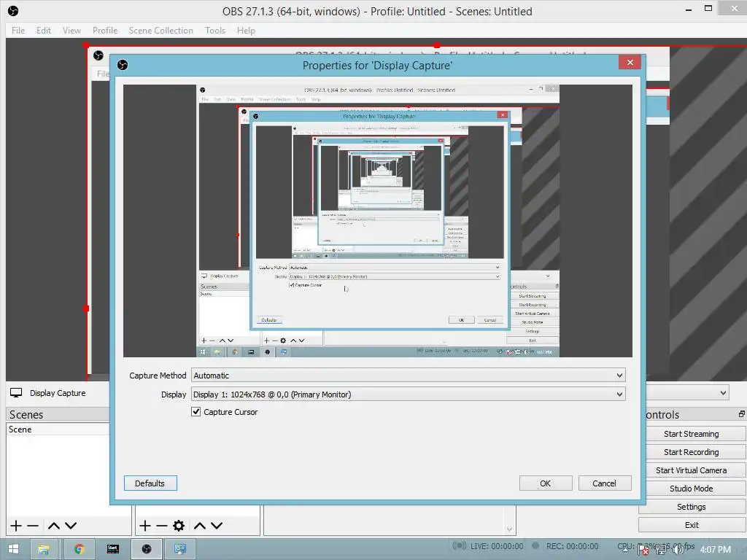The height and width of the screenshot is (560, 747).
Task: Switch to OBS Studio taskbar icon
Action: tap(147, 549)
